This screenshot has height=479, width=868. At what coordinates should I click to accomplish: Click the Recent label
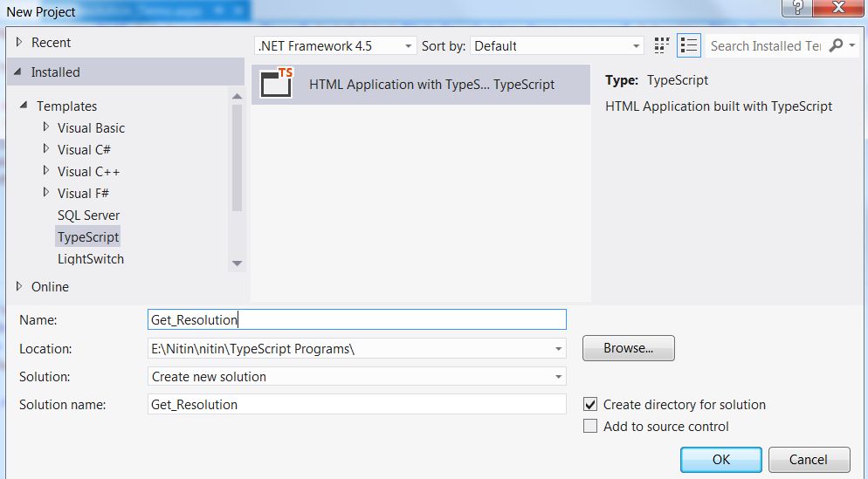pyautogui.click(x=51, y=43)
